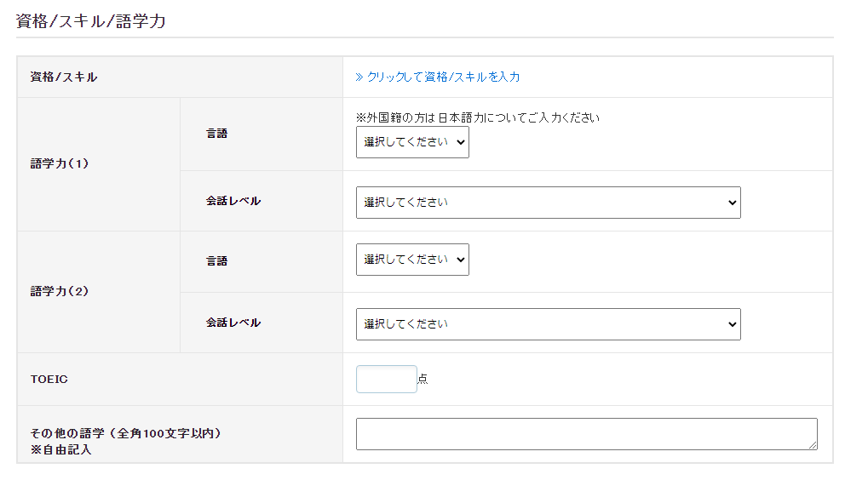Expand the 語学力(2) 会話レベル dropdown

(x=548, y=324)
